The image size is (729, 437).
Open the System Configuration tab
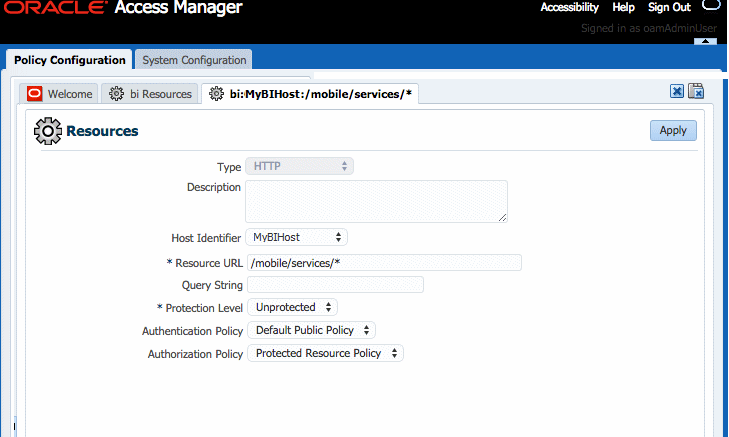click(194, 60)
